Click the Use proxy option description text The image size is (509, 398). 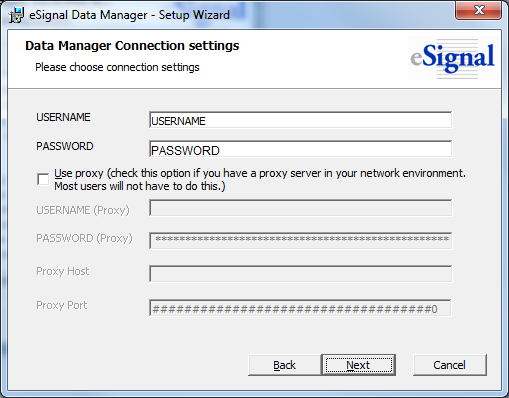tap(260, 180)
